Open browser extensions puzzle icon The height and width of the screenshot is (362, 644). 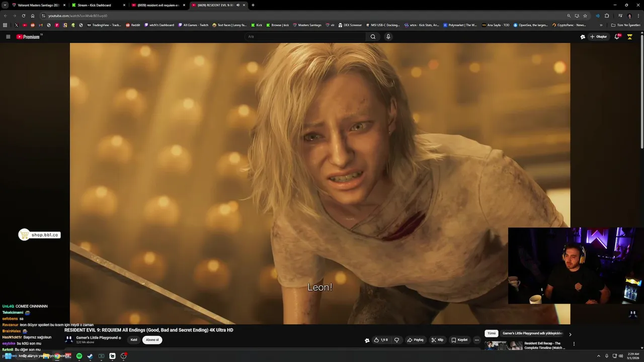point(607,16)
